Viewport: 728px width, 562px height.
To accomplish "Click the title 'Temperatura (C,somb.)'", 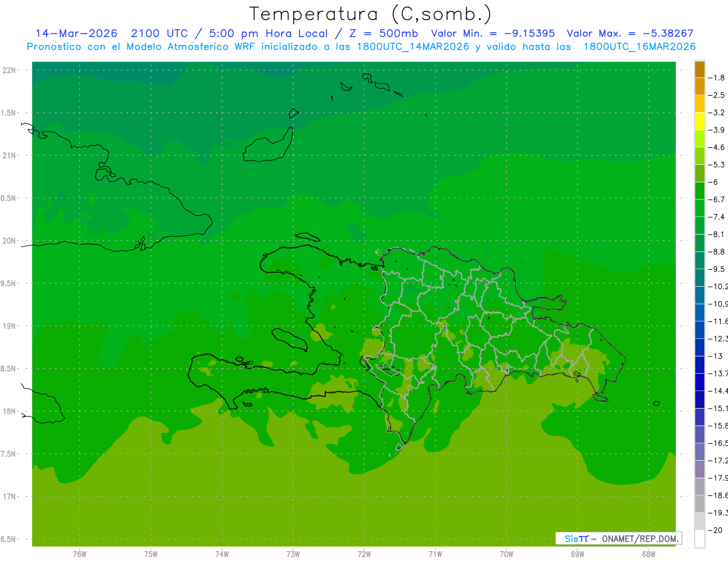I will tap(371, 14).
